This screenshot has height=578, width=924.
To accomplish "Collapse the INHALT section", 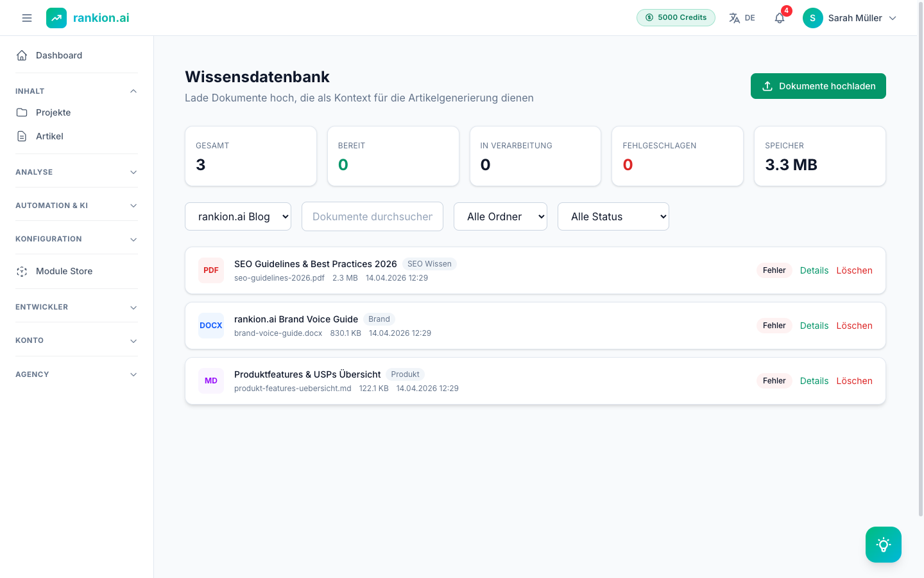I will pos(77,91).
